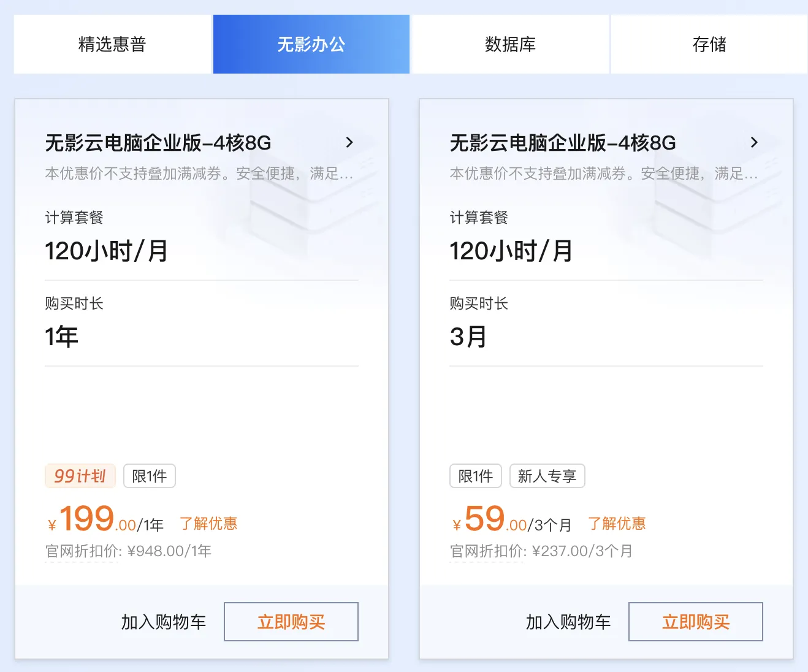Viewport: 808px width, 672px height.
Task: Select the 1年 purchase duration value
Action: (x=61, y=337)
